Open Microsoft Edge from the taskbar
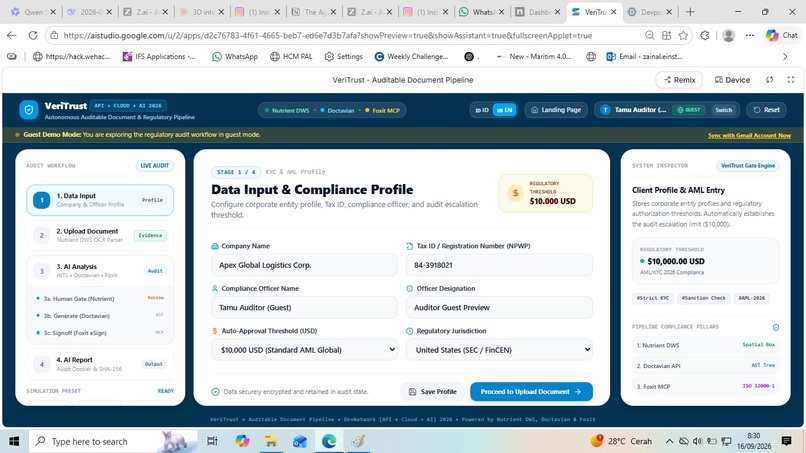Screen dimensions: 806x453 [329, 441]
